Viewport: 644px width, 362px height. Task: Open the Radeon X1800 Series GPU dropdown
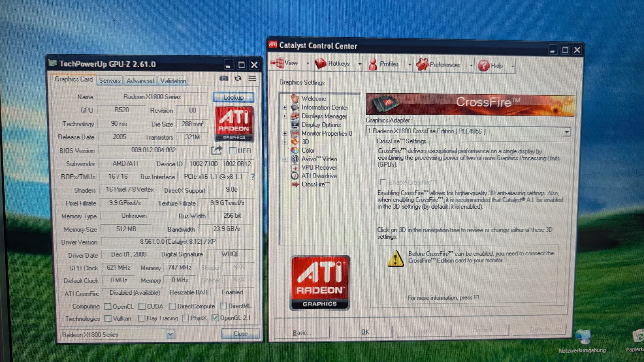click(x=170, y=334)
